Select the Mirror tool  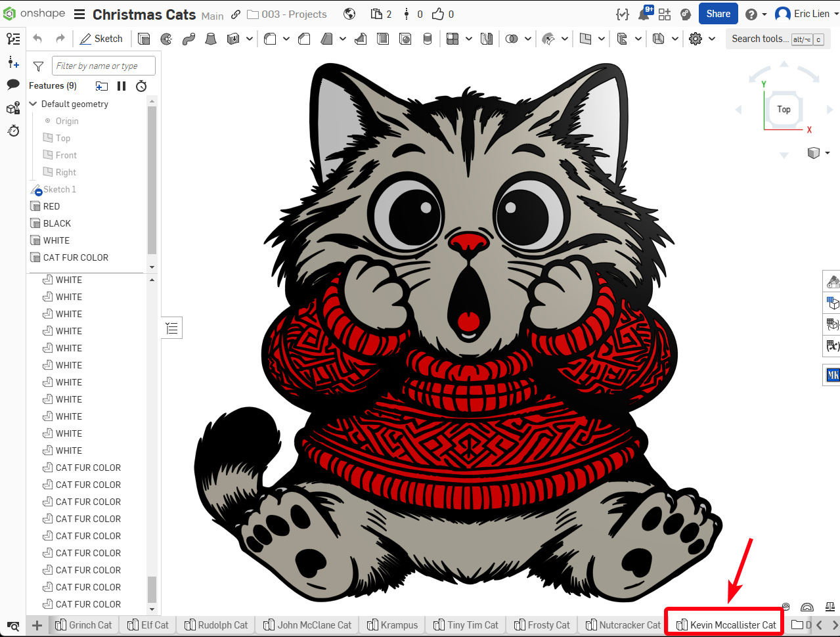[487, 39]
